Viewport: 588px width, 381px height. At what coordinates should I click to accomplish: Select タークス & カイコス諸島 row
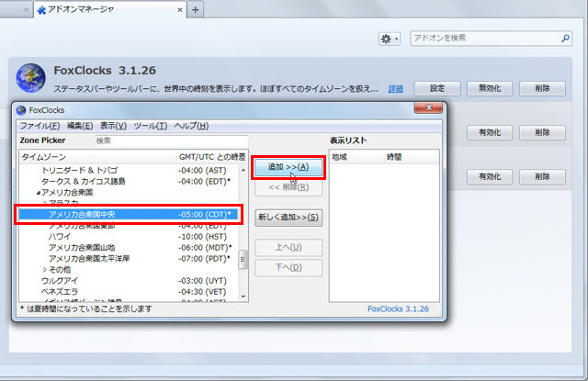coord(129,182)
